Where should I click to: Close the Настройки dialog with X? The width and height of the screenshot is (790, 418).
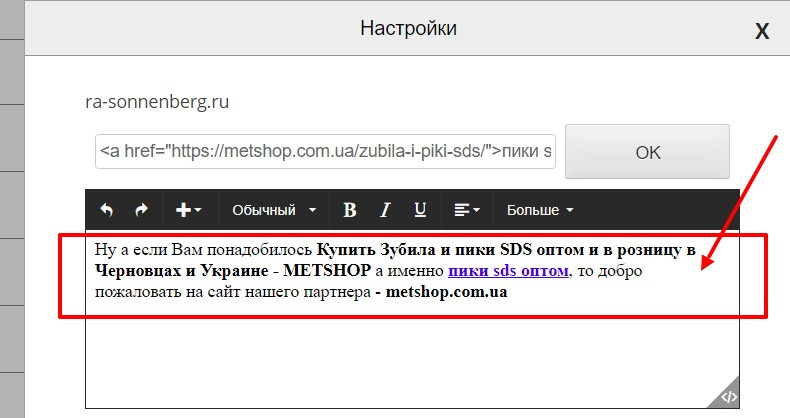[762, 31]
